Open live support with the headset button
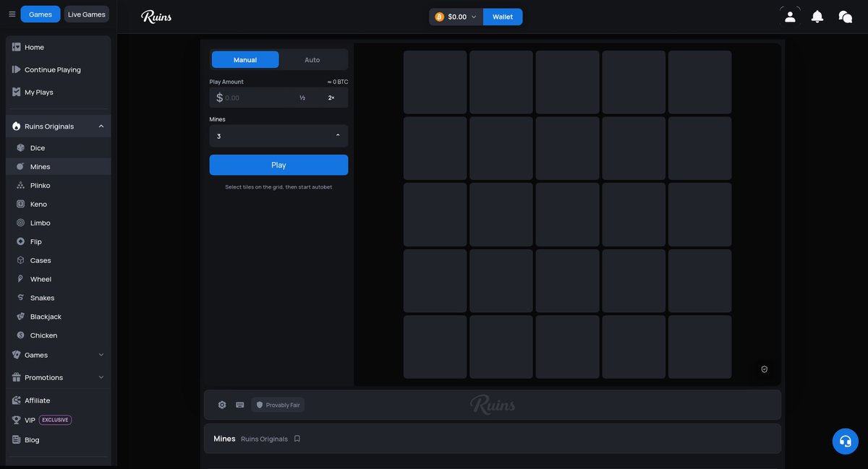 pos(845,442)
